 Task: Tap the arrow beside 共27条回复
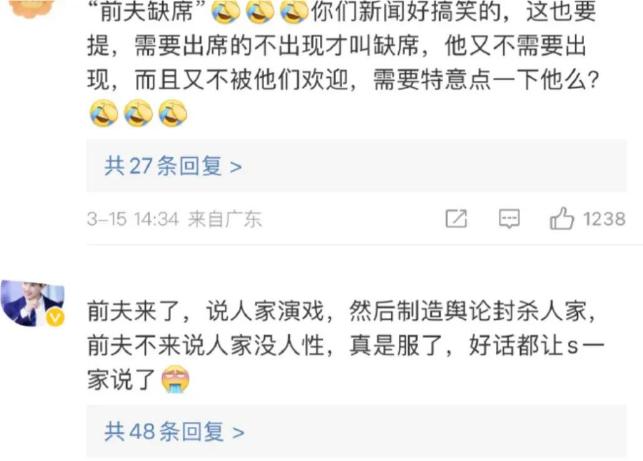236,167
